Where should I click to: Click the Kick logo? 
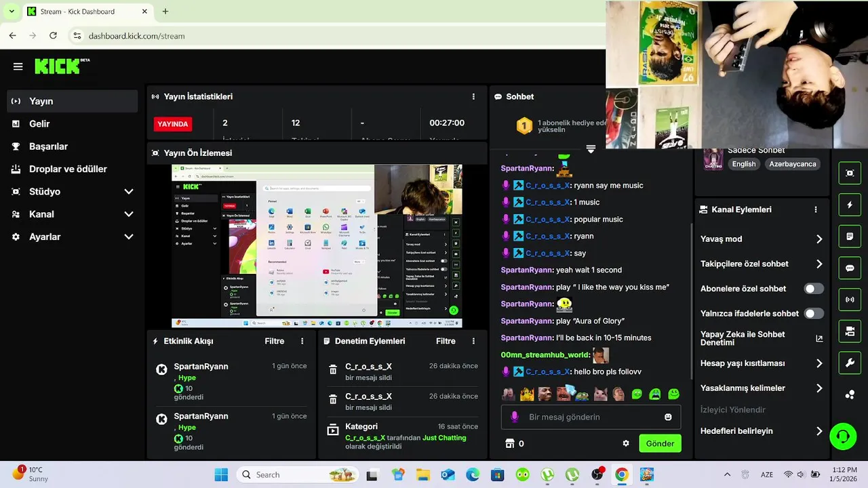pos(62,66)
